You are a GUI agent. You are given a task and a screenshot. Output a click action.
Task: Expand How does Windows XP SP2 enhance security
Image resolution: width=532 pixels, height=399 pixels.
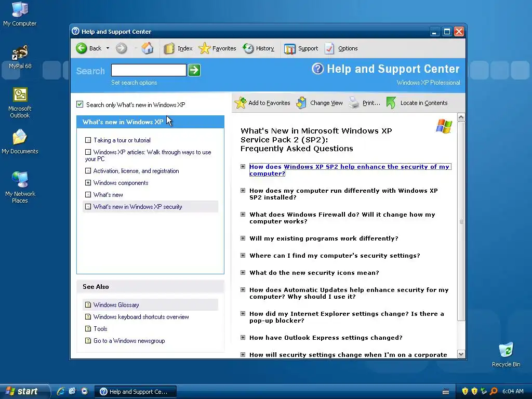pos(243,167)
